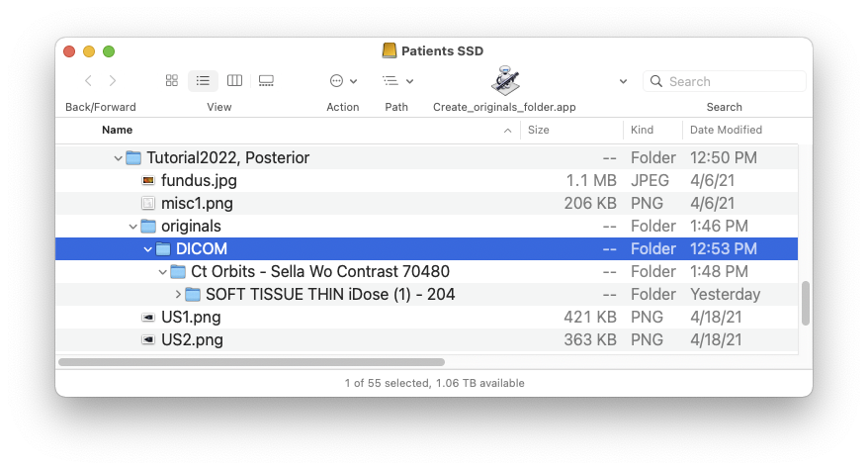Open the toolbar overflow chevron
The width and height of the screenshot is (868, 470).
623,81
